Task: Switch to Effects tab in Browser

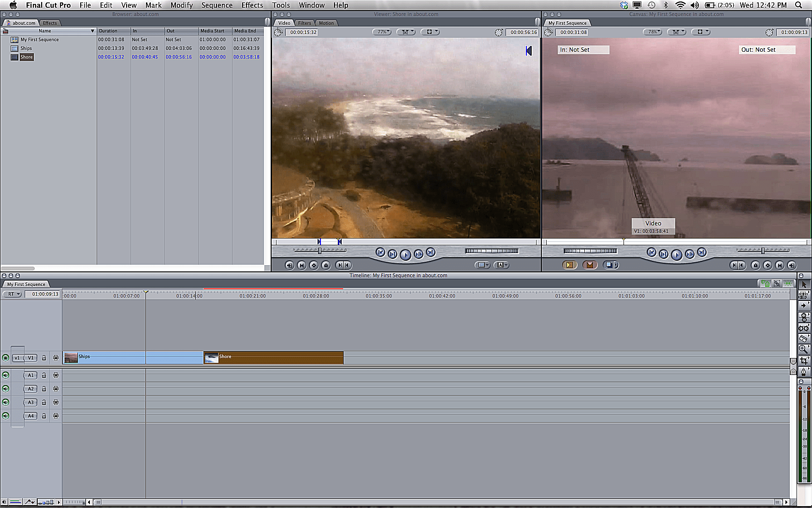Action: click(50, 23)
